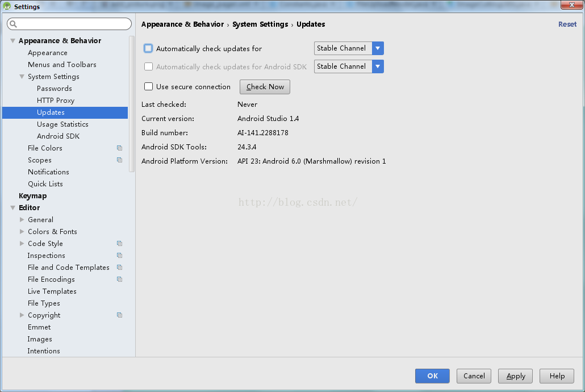Click the project-level icon beside Inspections
Image resolution: width=585 pixels, height=392 pixels.
[x=119, y=256]
